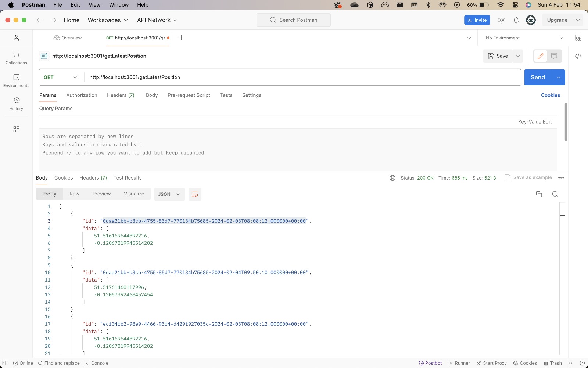
Task: Click the Search Postman box
Action: coord(294,20)
